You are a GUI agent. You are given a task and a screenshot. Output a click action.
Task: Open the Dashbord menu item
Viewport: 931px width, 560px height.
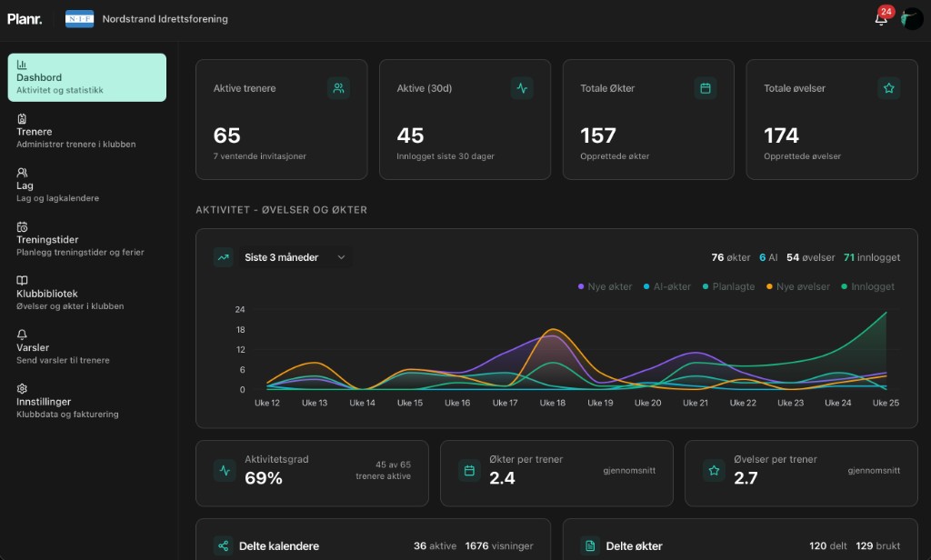(86, 77)
